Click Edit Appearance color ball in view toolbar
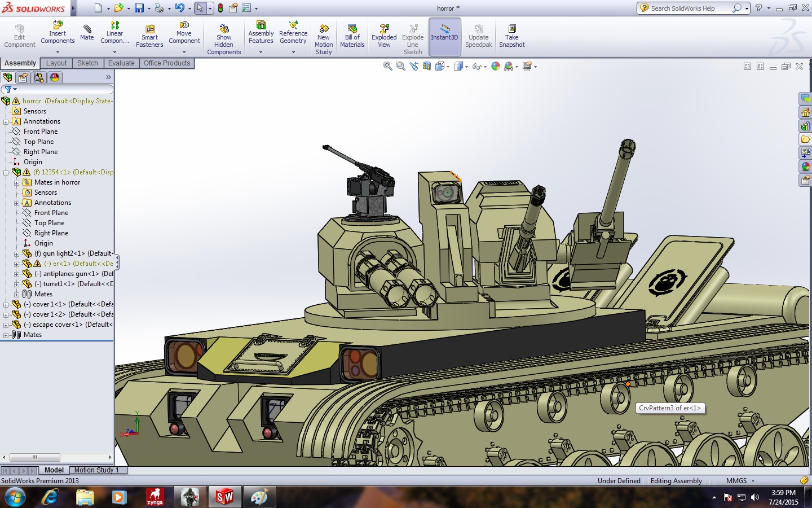The width and height of the screenshot is (812, 508). pos(496,66)
